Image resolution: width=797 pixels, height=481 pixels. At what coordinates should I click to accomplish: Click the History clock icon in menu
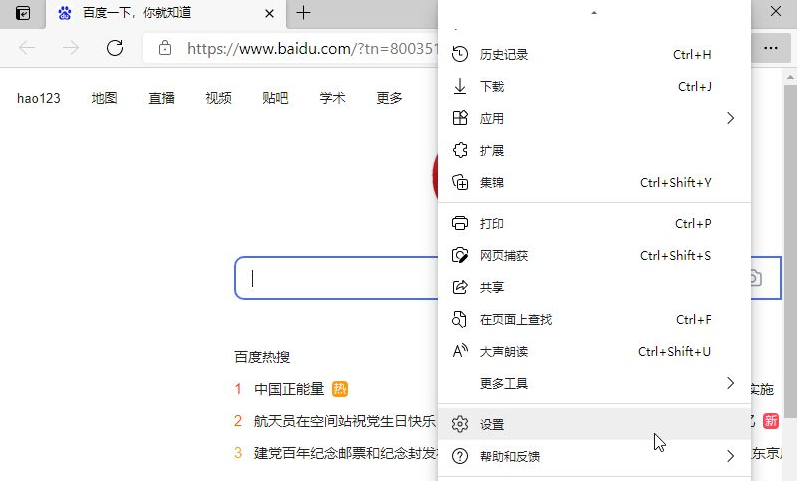(460, 54)
